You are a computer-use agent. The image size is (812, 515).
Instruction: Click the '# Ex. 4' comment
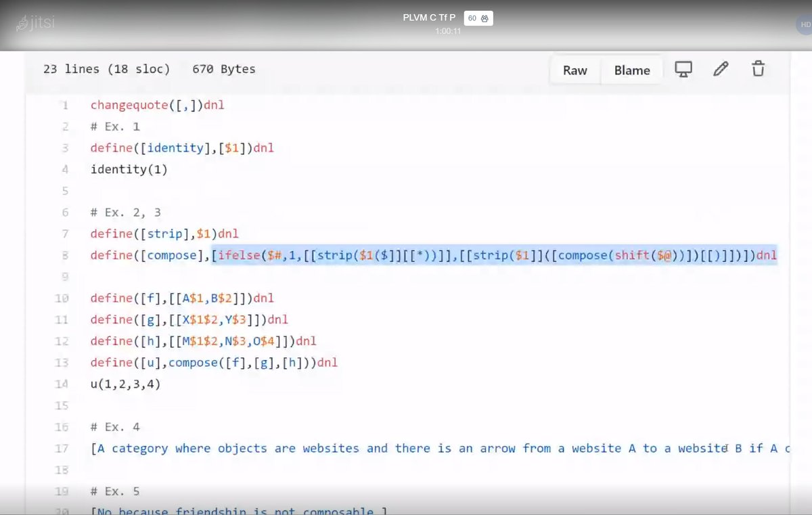click(115, 427)
